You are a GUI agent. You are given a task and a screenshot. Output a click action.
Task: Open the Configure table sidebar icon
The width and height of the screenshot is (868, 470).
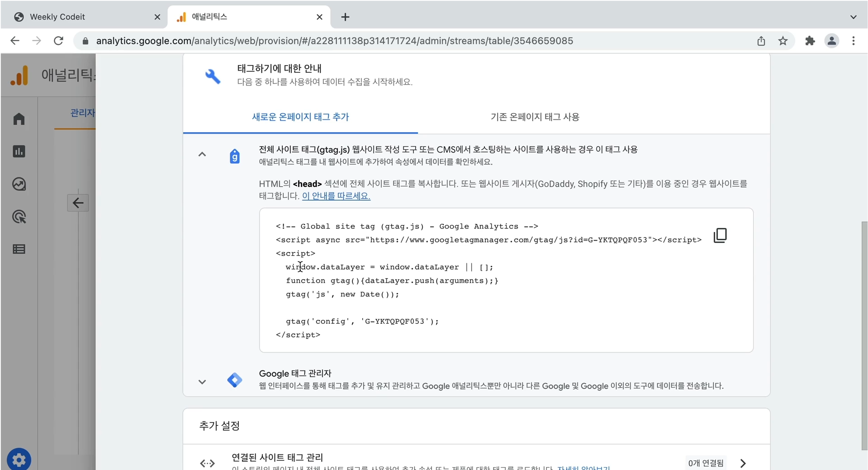click(x=19, y=249)
